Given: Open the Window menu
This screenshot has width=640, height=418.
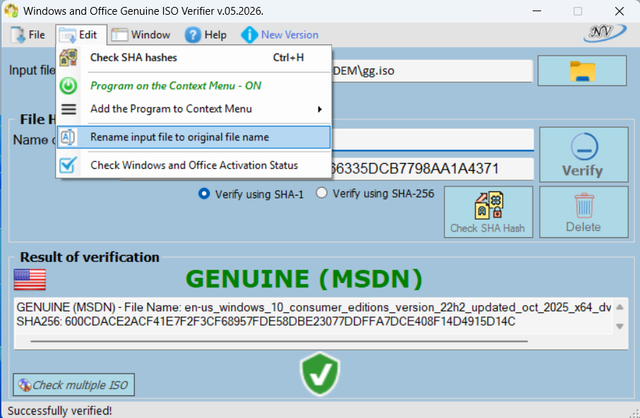Looking at the screenshot, I should click(140, 35).
